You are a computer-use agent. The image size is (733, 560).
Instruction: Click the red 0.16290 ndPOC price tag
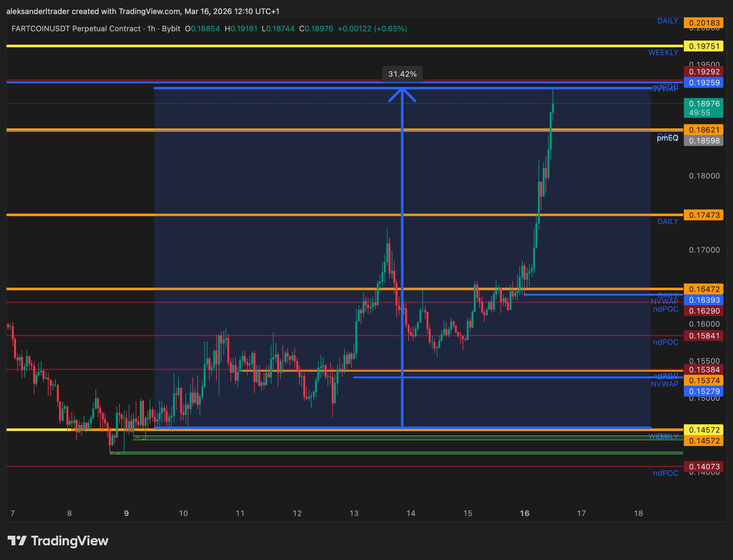coord(703,311)
